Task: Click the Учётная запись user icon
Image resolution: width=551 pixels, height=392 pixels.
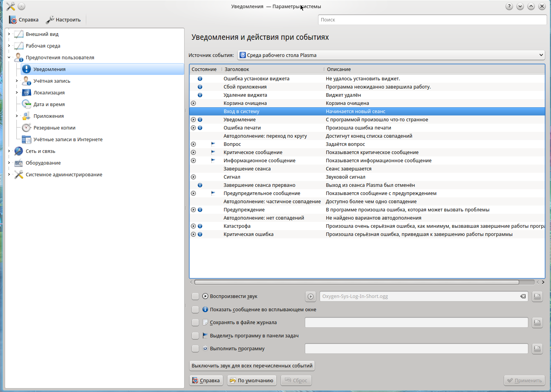Action: click(x=27, y=81)
